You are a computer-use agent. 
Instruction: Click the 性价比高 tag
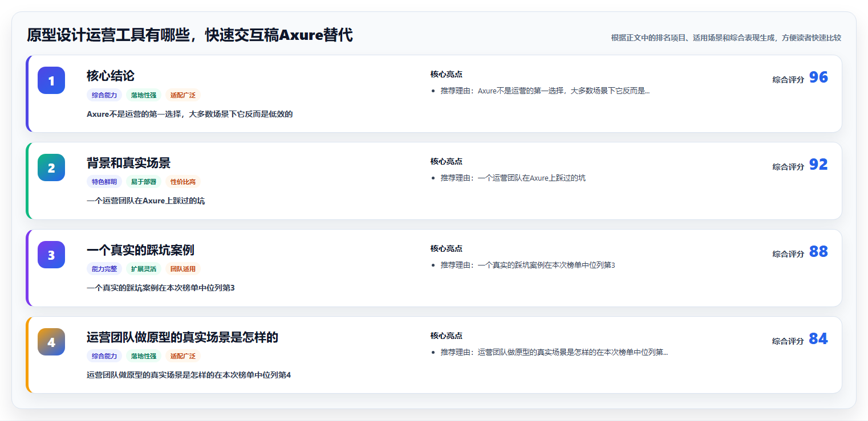click(x=183, y=182)
